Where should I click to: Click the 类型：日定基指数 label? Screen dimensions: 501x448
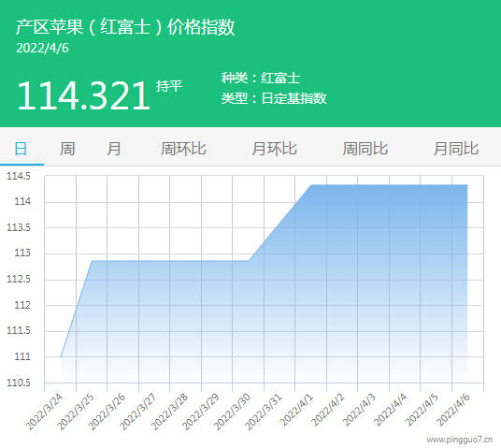pos(274,98)
